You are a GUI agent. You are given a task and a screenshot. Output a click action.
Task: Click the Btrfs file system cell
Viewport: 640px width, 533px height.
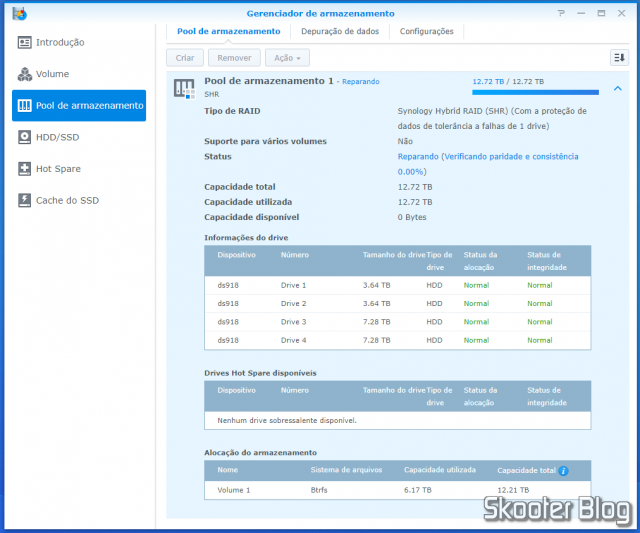click(x=319, y=490)
